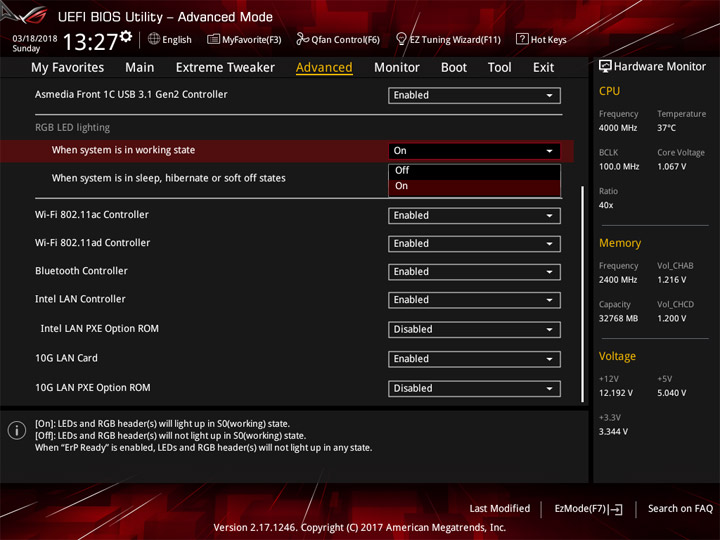Open Intel LAN PXE Option ROM dropdown
The image size is (720, 540).
[474, 330]
